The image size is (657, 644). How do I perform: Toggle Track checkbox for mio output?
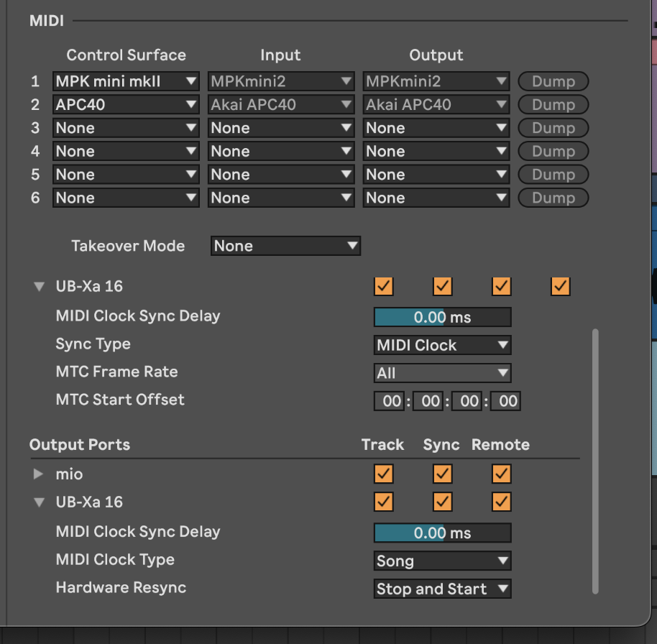coord(383,474)
